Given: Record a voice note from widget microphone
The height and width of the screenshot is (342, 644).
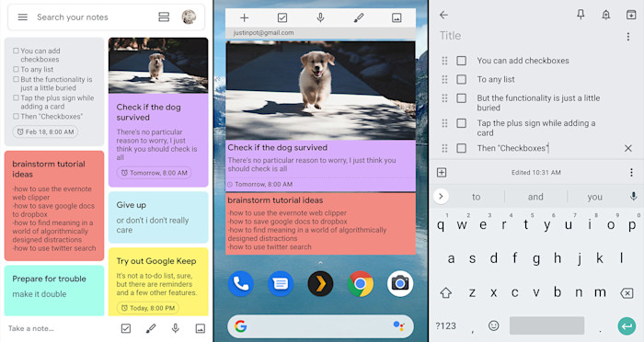Looking at the screenshot, I should pyautogui.click(x=320, y=17).
